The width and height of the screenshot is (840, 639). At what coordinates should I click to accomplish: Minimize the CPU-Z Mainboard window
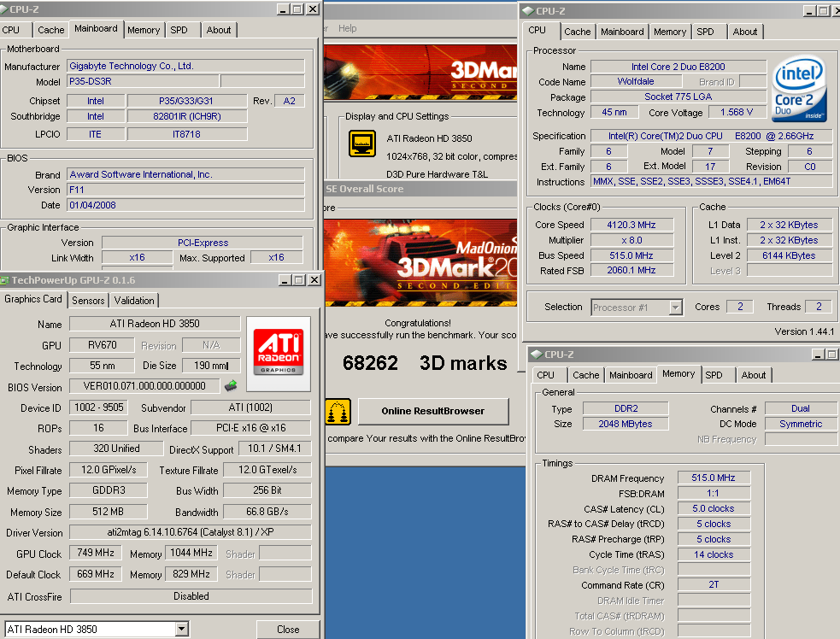click(283, 9)
